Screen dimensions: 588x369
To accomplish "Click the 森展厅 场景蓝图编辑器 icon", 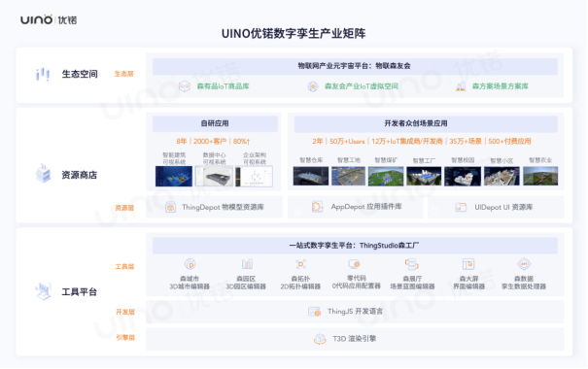I will [412, 264].
